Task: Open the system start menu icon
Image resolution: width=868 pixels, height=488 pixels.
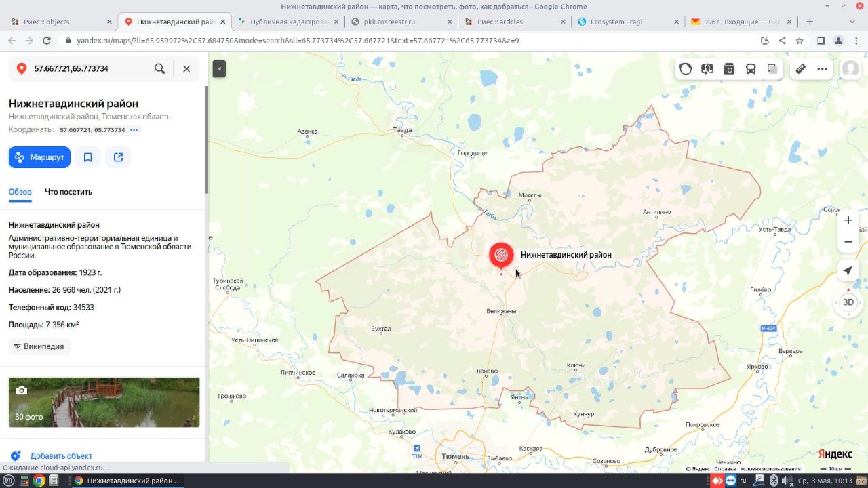Action: click(9, 481)
